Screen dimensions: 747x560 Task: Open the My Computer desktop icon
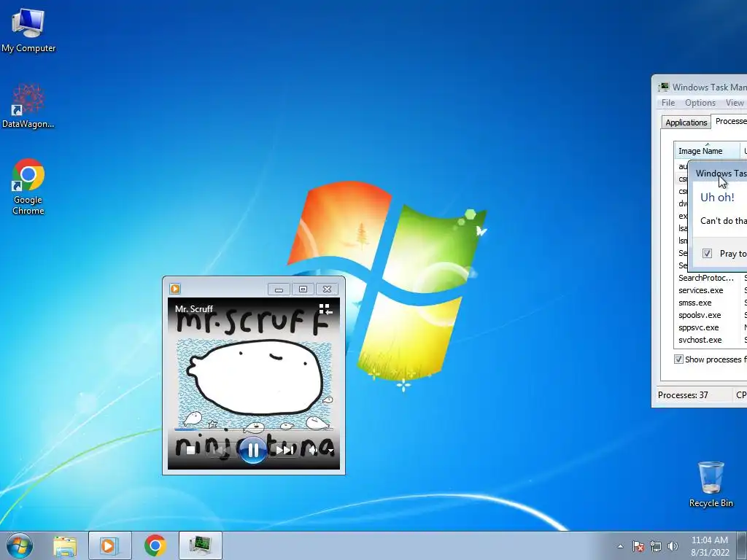[x=28, y=30]
